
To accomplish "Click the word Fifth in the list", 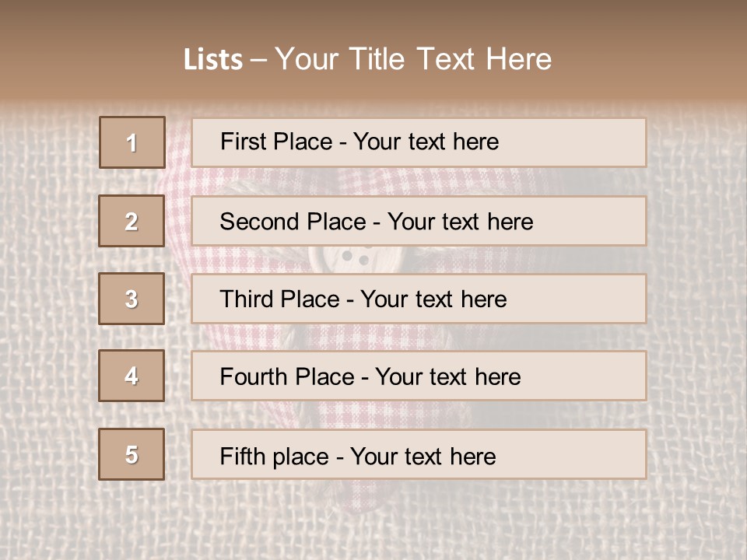I will [243, 456].
